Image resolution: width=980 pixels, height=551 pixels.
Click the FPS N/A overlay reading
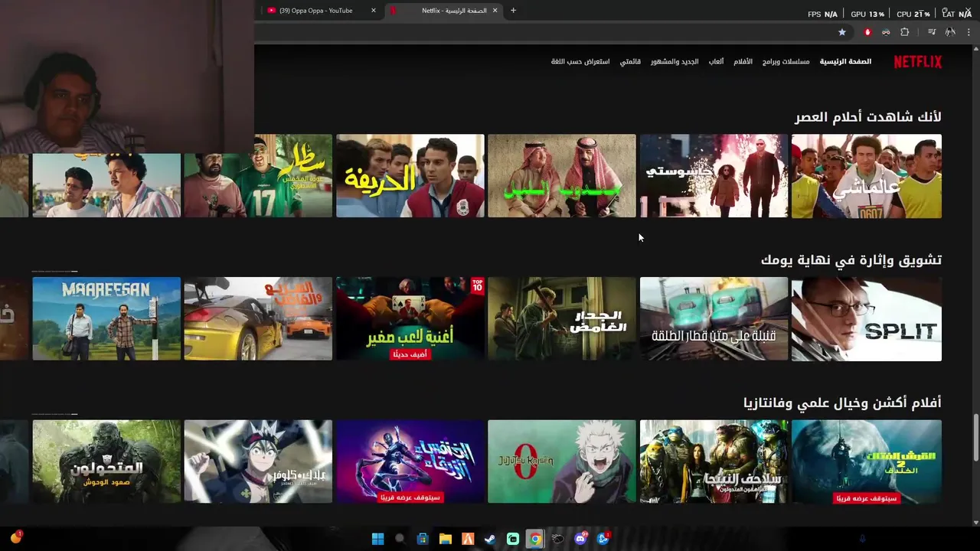[823, 14]
